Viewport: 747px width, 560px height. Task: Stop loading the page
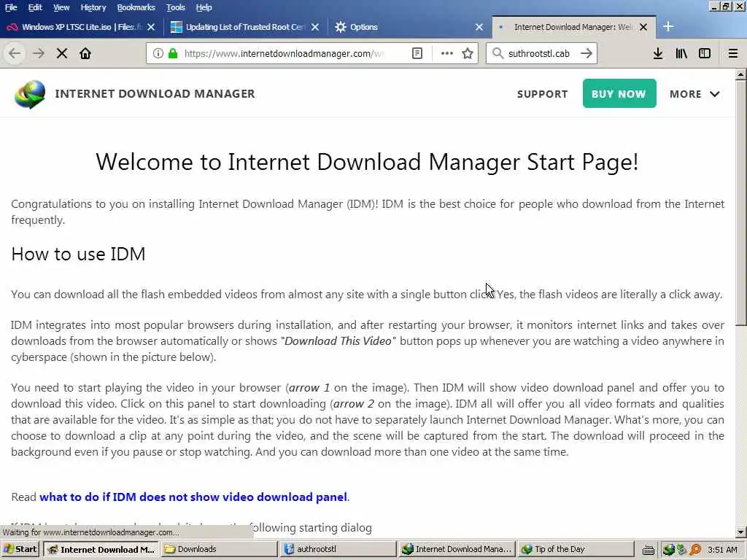62,53
